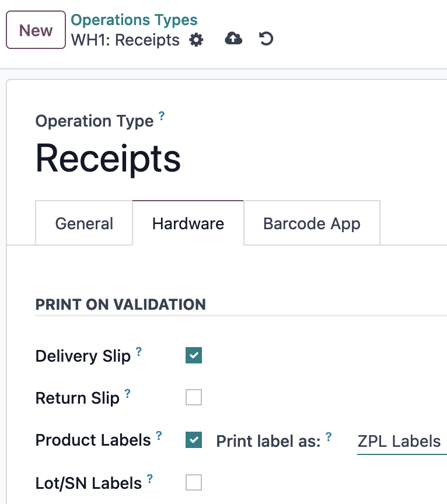Uncheck the Product Labels checkbox

[x=194, y=440]
